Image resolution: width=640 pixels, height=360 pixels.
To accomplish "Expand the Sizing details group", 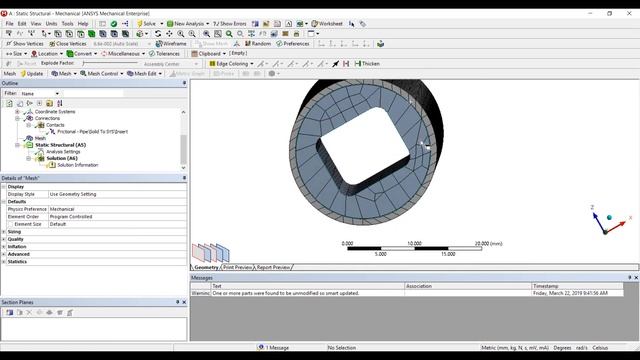I will coord(4,232).
